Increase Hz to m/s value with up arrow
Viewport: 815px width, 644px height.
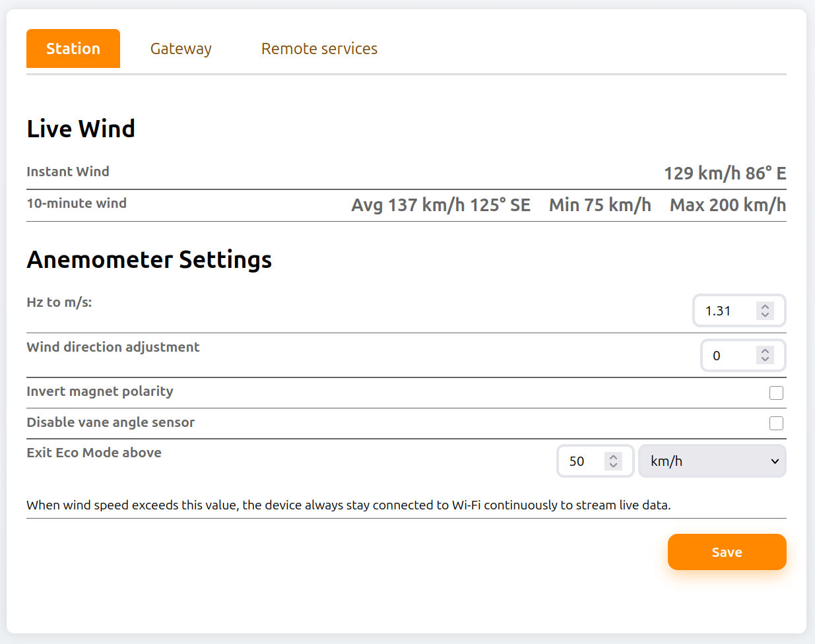coord(765,306)
